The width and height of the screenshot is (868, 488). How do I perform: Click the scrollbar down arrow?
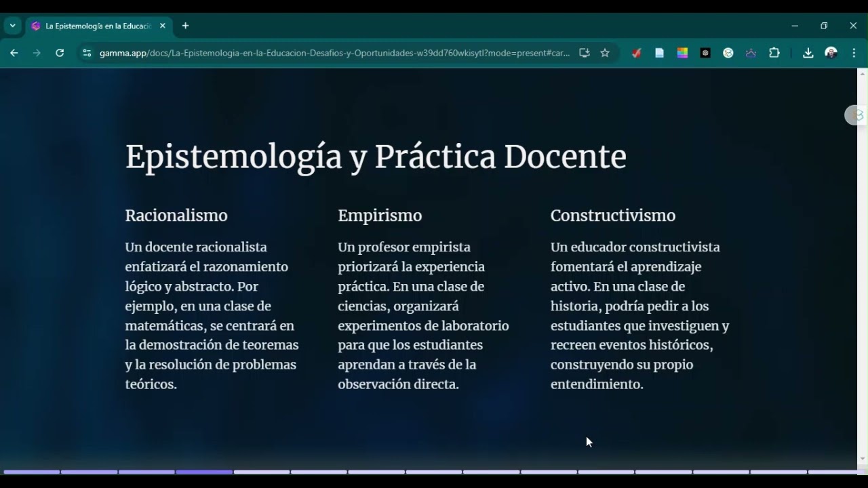[x=863, y=459]
